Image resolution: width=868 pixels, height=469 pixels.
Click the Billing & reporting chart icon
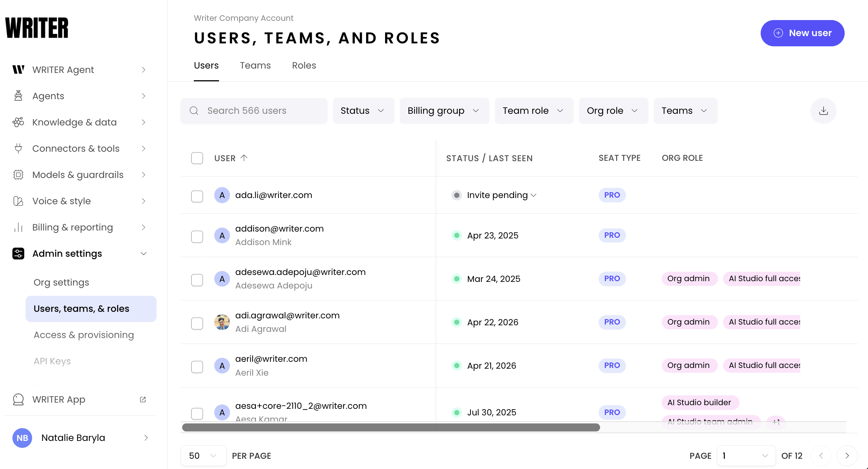18,227
